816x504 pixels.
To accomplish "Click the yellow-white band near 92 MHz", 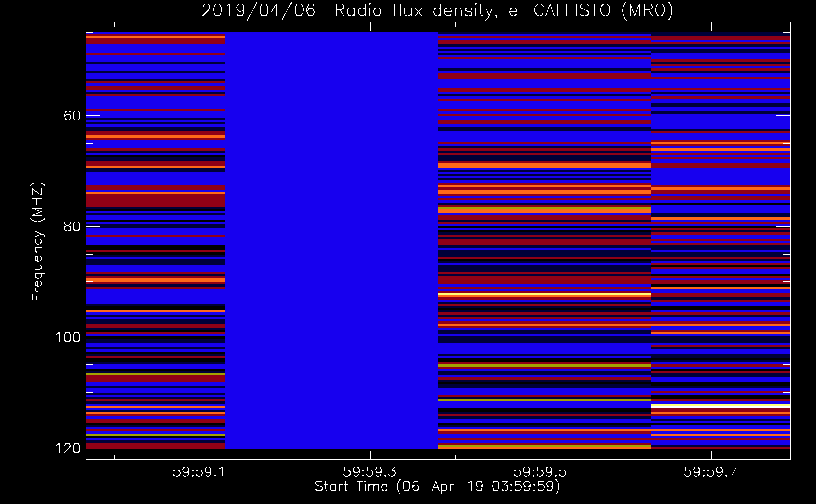I will pos(544,295).
